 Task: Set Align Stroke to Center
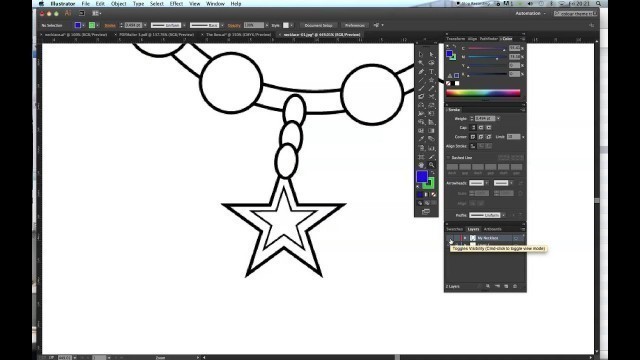click(x=473, y=146)
